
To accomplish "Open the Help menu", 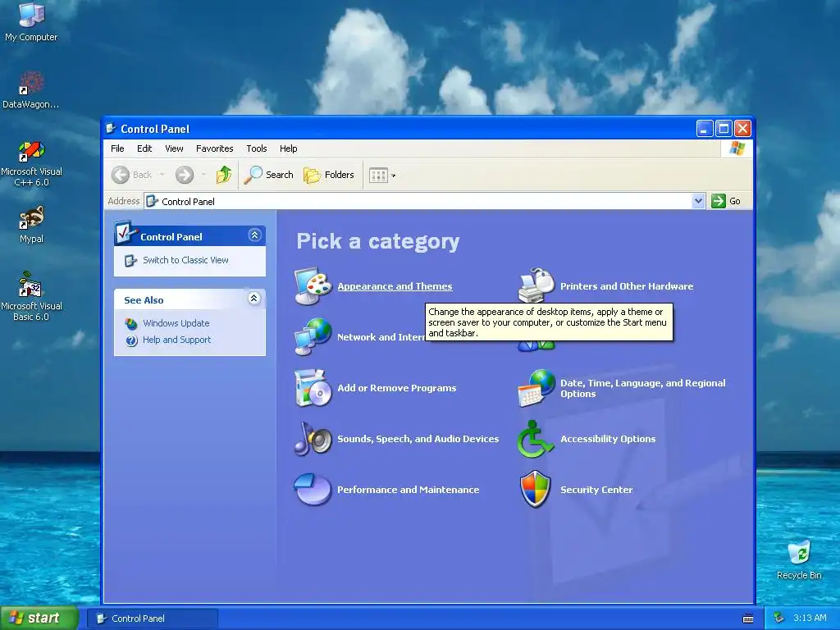I will (x=288, y=148).
